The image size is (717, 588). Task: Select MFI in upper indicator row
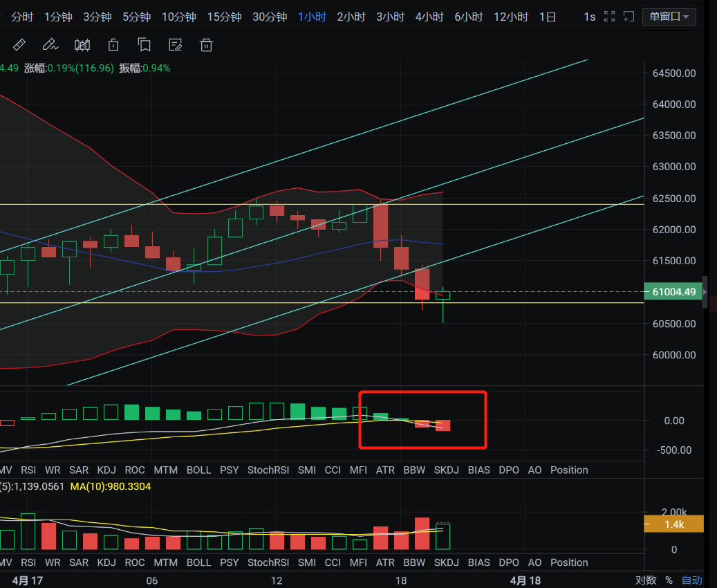[x=358, y=470]
